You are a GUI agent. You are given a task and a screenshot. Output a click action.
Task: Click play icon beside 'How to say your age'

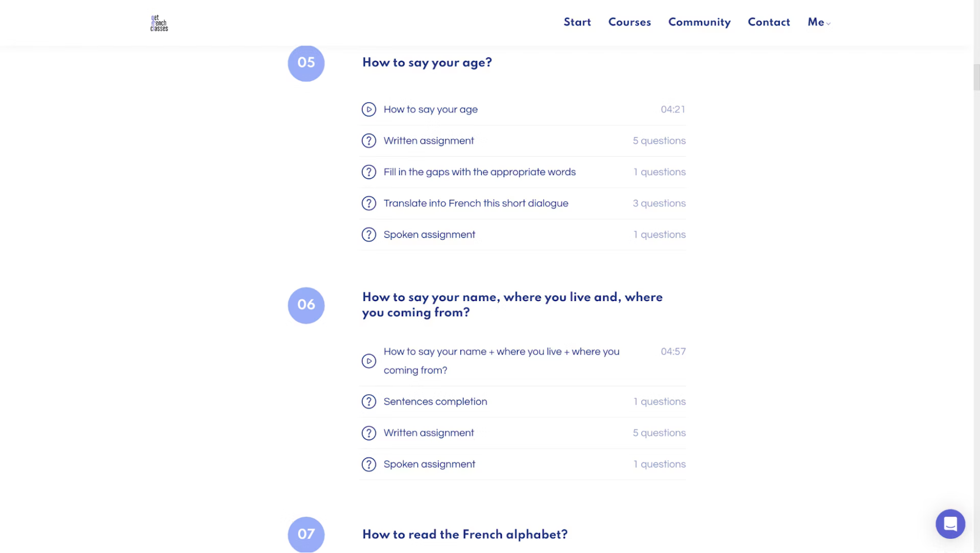[x=369, y=110]
